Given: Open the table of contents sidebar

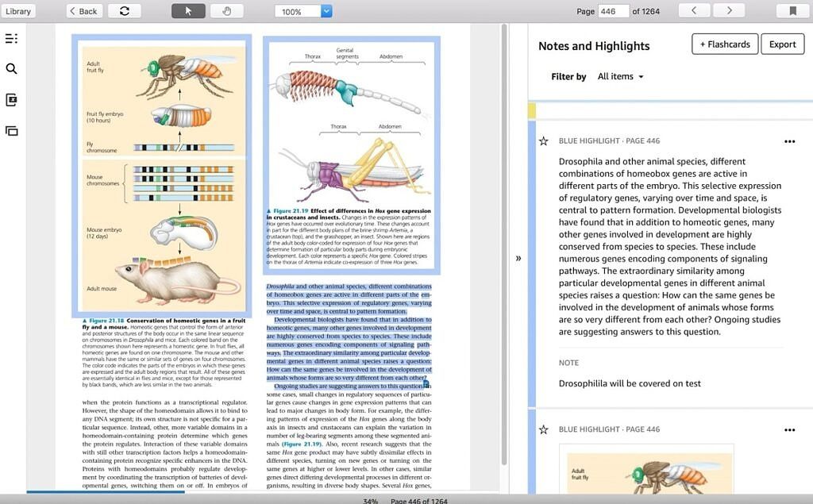Looking at the screenshot, I should point(11,38).
